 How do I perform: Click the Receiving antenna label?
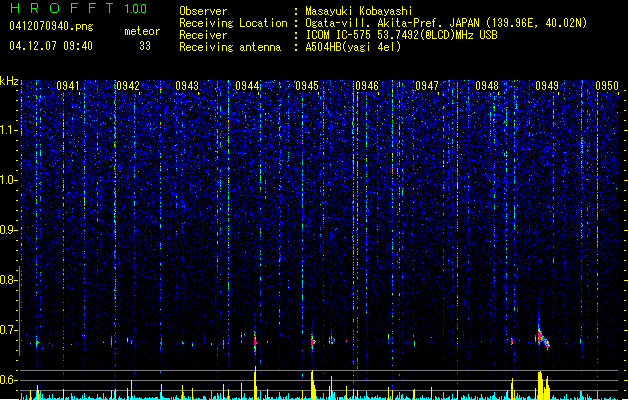click(230, 47)
